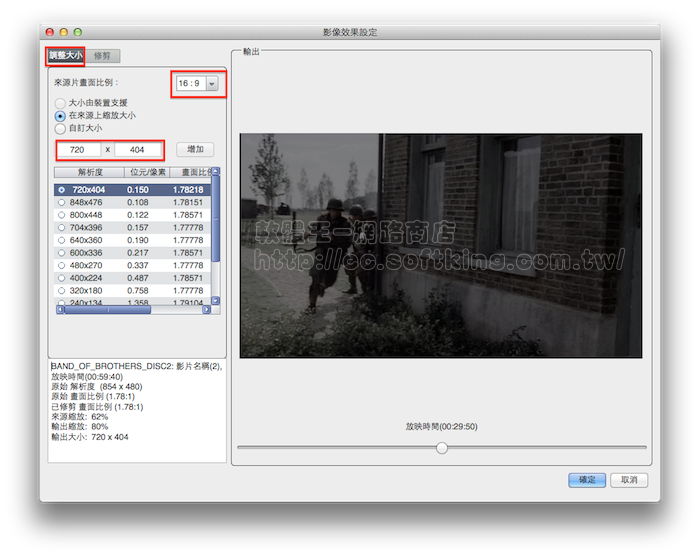700x557 pixels.
Task: Select the 在來源上縮放大小 radio option
Action: point(61,116)
